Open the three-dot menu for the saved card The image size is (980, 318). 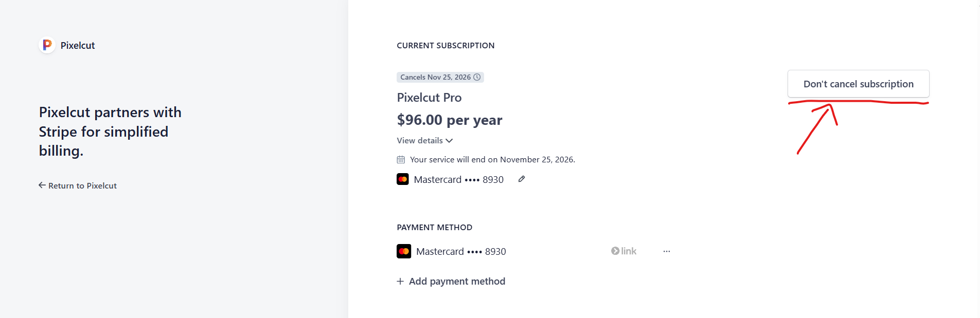pyautogui.click(x=667, y=251)
